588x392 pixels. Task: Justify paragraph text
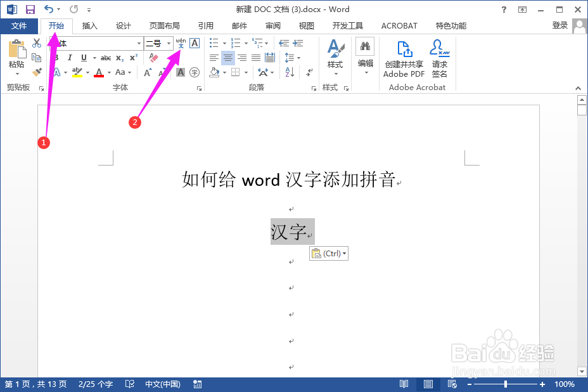[x=256, y=58]
